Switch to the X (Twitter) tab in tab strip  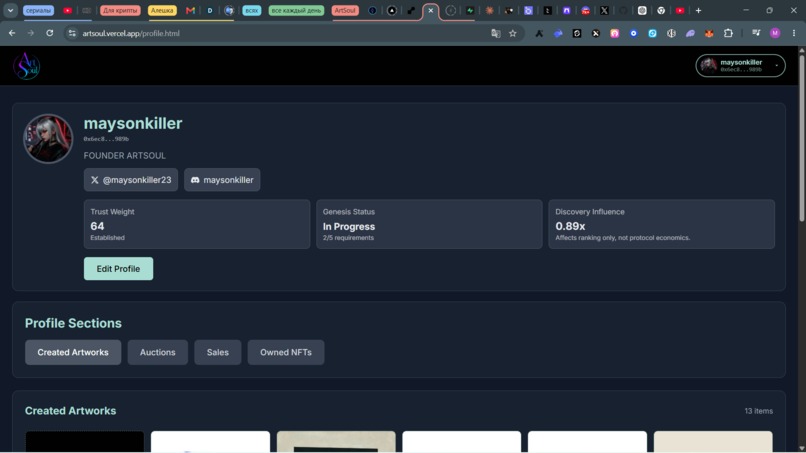pos(604,10)
